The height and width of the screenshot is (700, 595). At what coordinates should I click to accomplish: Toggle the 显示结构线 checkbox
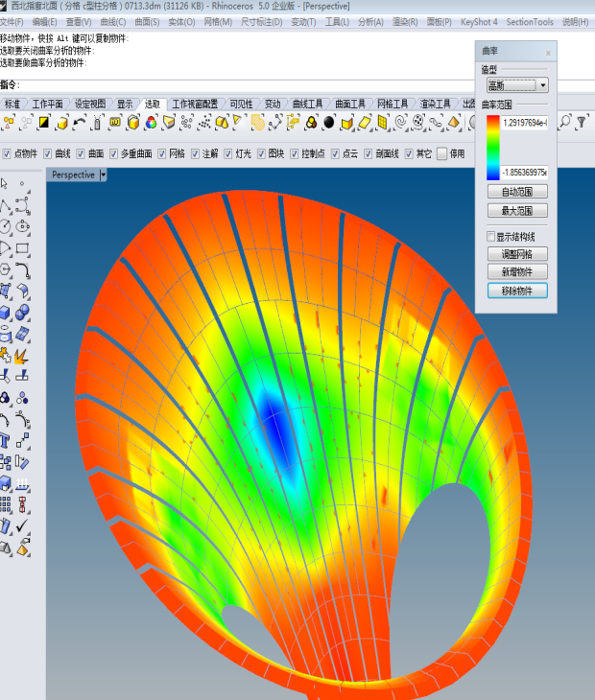coord(491,236)
